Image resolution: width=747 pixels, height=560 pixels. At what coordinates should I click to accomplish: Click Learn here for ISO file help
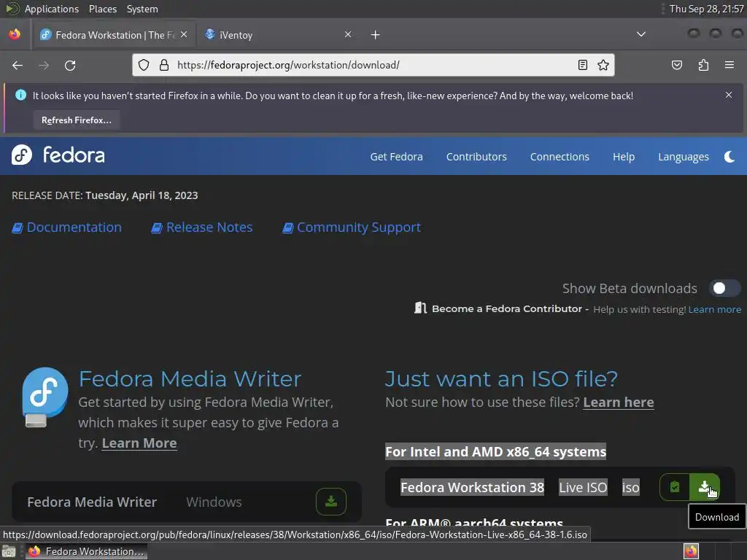click(619, 402)
